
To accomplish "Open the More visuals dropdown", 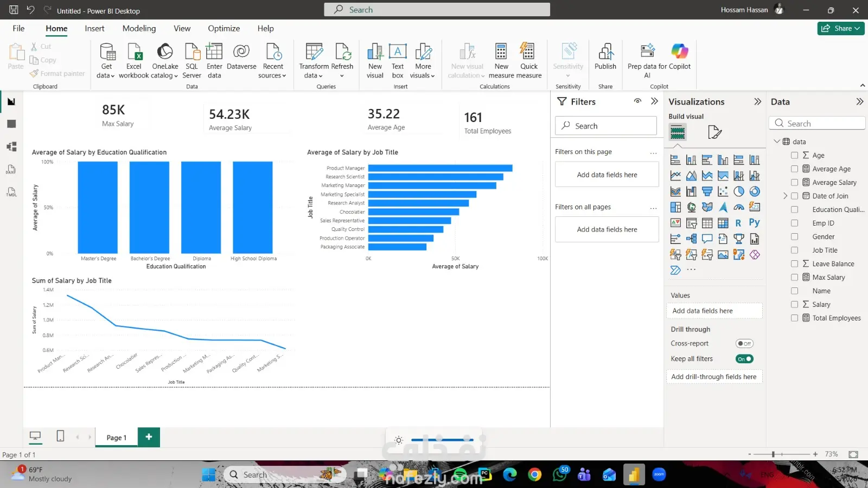I will point(423,61).
